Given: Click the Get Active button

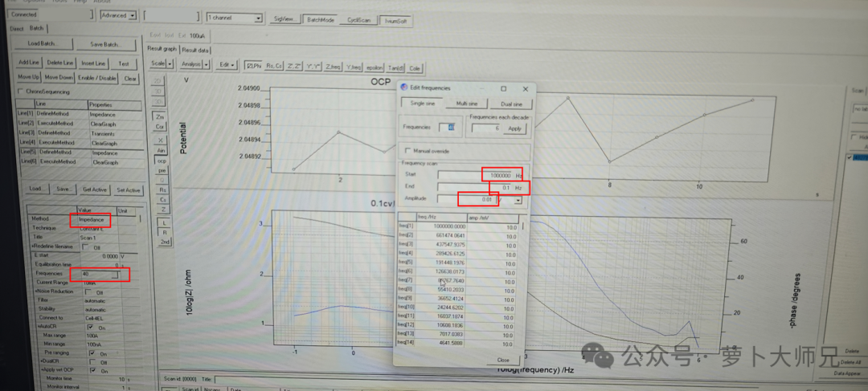Looking at the screenshot, I should [x=94, y=189].
